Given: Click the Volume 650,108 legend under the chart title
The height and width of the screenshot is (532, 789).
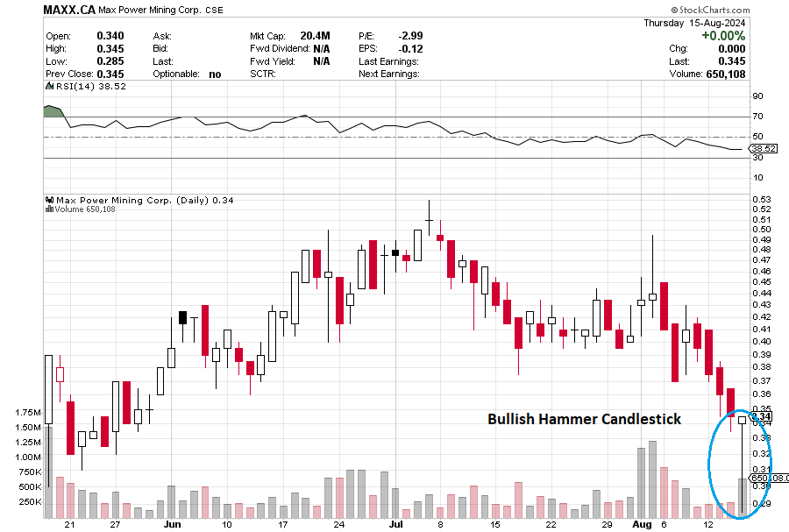Looking at the screenshot, I should coord(85,209).
